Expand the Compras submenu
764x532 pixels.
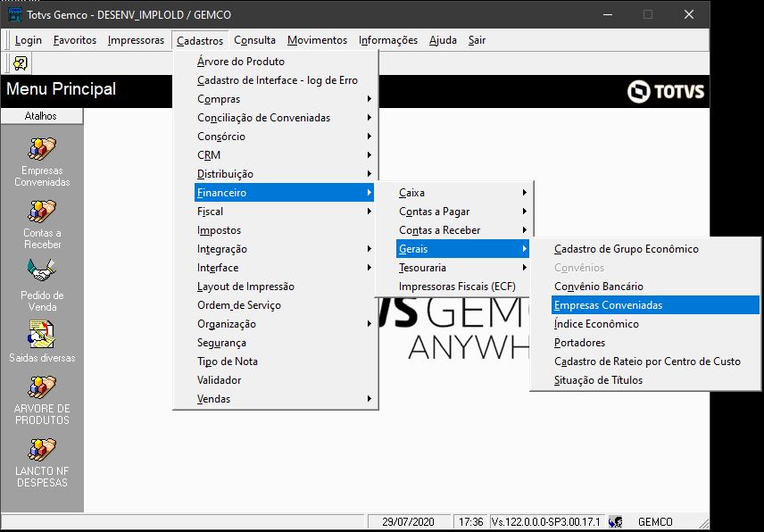[284, 99]
